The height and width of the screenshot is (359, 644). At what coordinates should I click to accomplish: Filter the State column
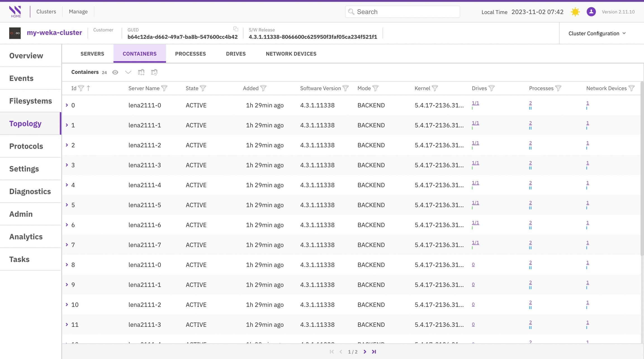click(x=203, y=88)
